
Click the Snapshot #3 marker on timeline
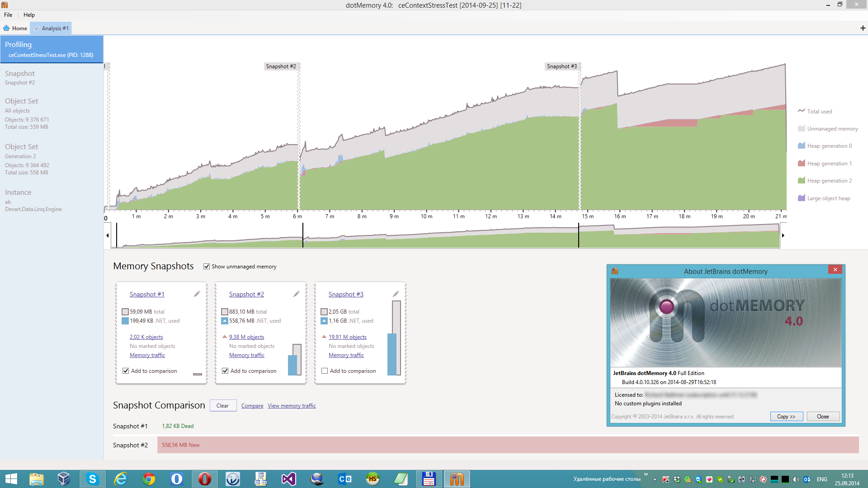[x=562, y=66]
